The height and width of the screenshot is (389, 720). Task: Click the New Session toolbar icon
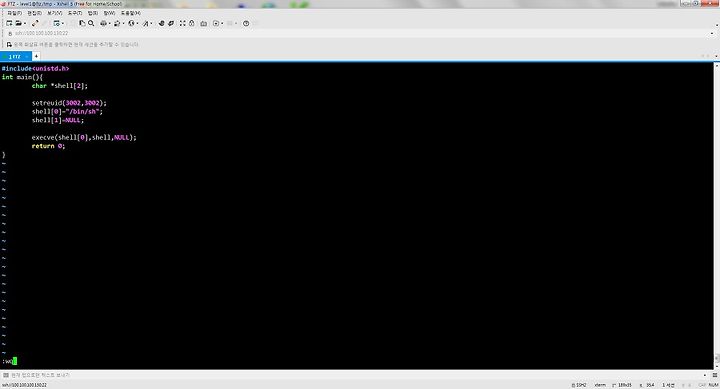(x=9, y=23)
